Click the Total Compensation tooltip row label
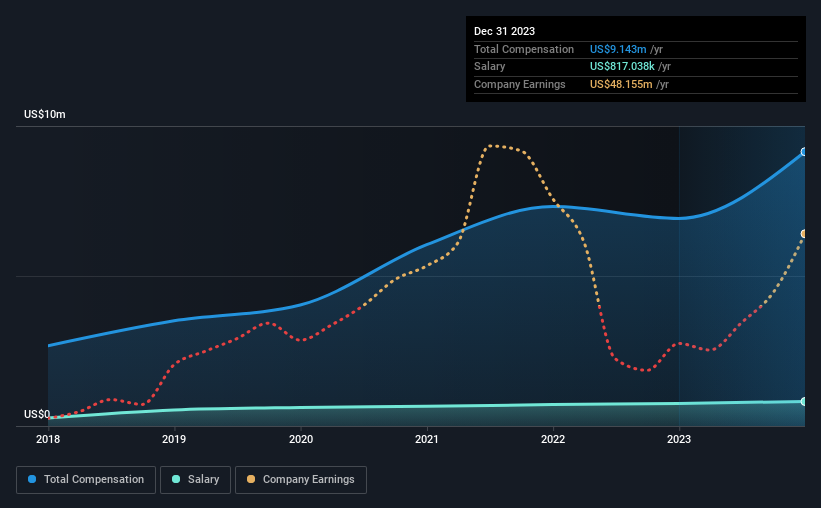Screen dimensions: 821x508 tap(524, 49)
